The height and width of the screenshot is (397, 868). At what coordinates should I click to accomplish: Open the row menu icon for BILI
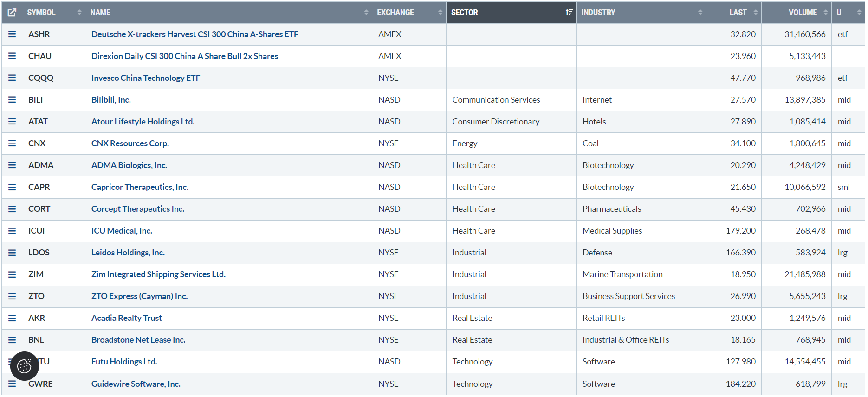pos(12,100)
